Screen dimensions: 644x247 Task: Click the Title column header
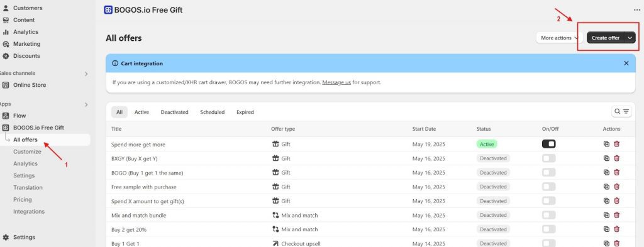point(116,129)
